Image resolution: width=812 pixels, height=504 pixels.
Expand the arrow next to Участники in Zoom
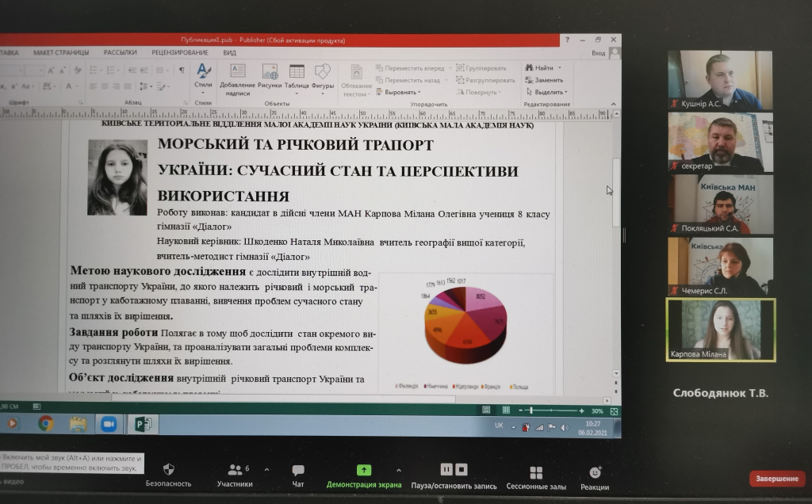(266, 470)
